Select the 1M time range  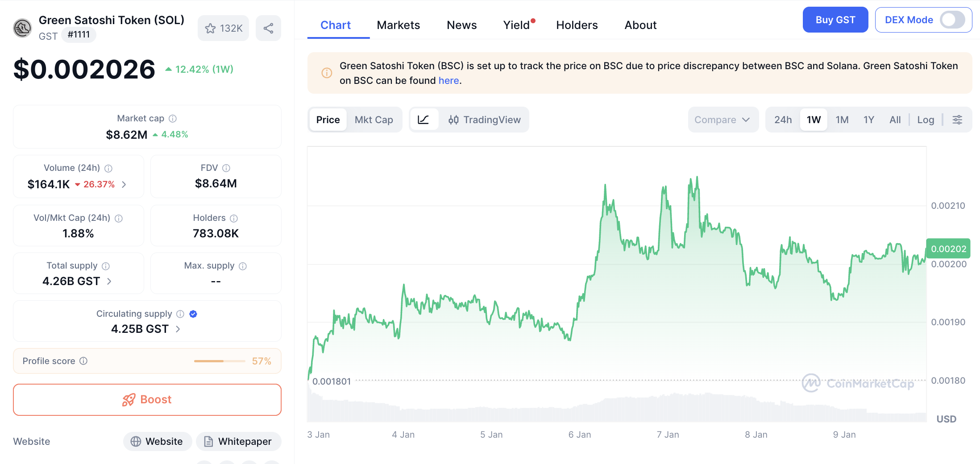(842, 120)
